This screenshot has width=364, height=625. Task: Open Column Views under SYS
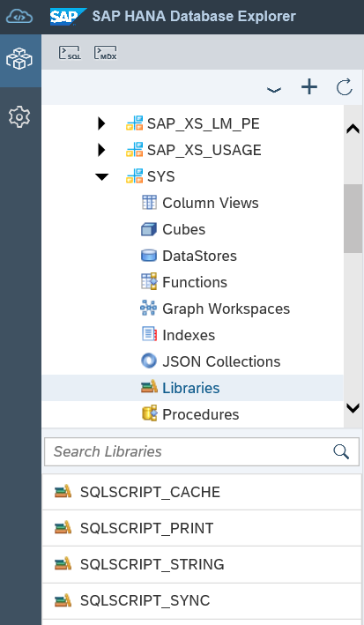point(211,203)
